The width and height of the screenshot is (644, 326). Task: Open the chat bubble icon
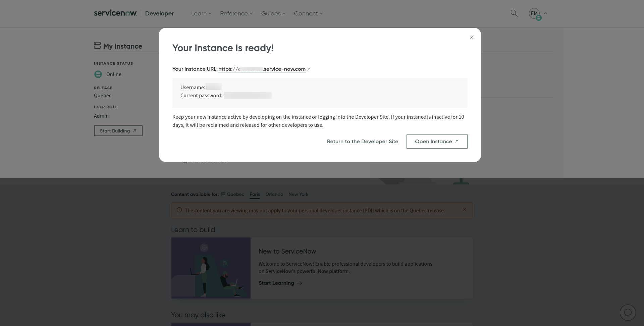[628, 313]
